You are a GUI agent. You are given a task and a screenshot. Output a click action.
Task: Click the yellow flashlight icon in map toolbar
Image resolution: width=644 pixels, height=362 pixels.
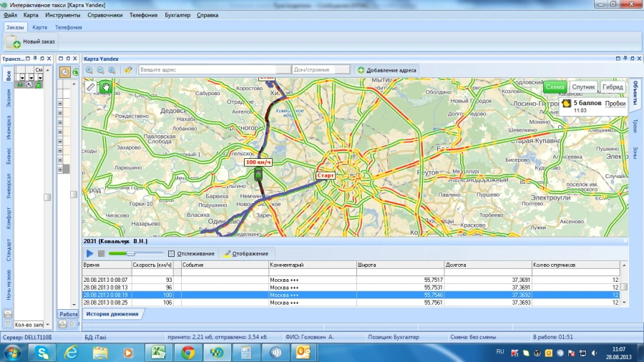coord(128,70)
